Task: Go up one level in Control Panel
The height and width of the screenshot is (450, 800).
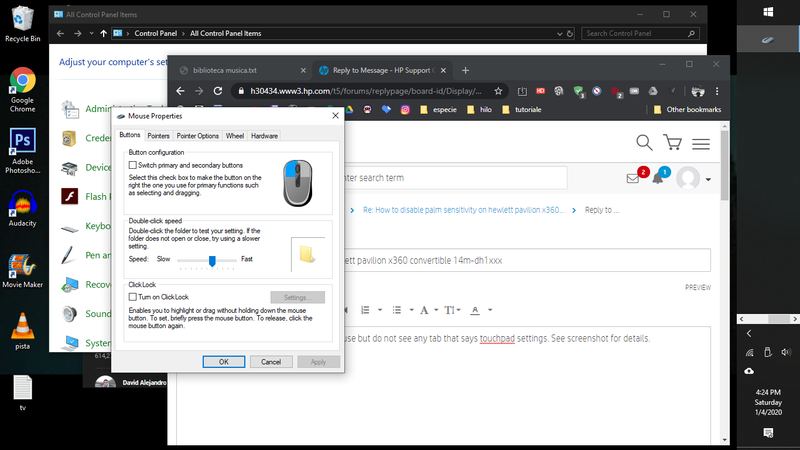Action: coord(104,33)
